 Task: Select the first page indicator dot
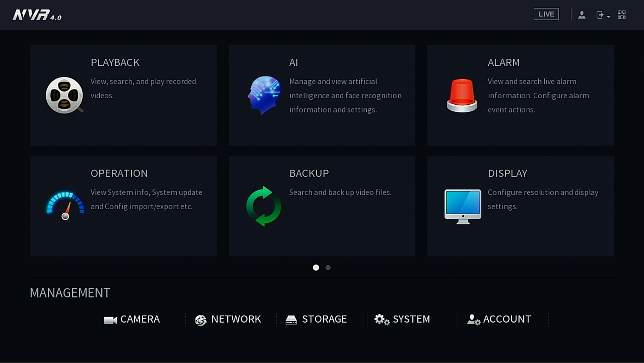coord(316,267)
